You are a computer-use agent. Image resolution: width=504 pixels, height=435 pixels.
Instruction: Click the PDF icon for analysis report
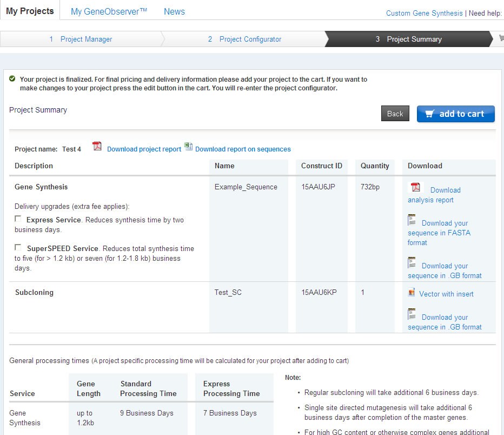(415, 187)
